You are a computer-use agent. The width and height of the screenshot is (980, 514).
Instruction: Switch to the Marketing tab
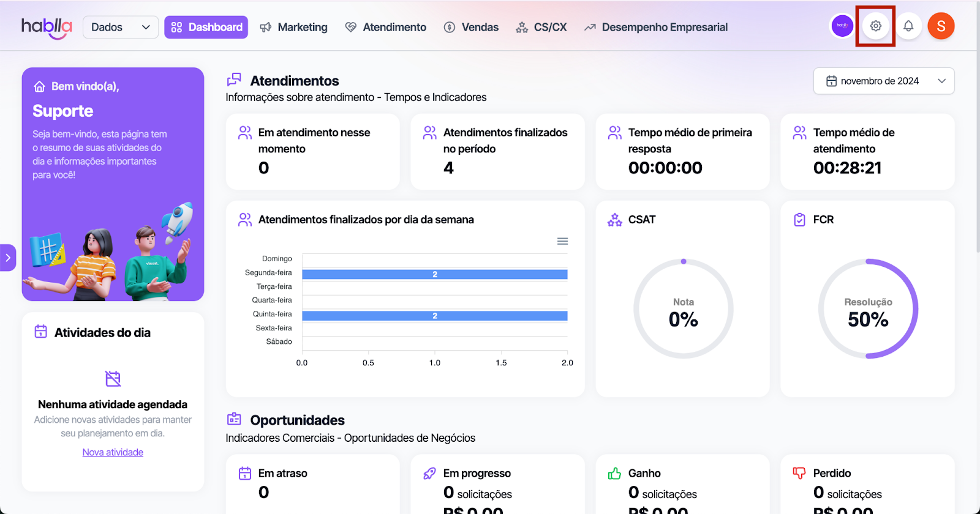[294, 27]
